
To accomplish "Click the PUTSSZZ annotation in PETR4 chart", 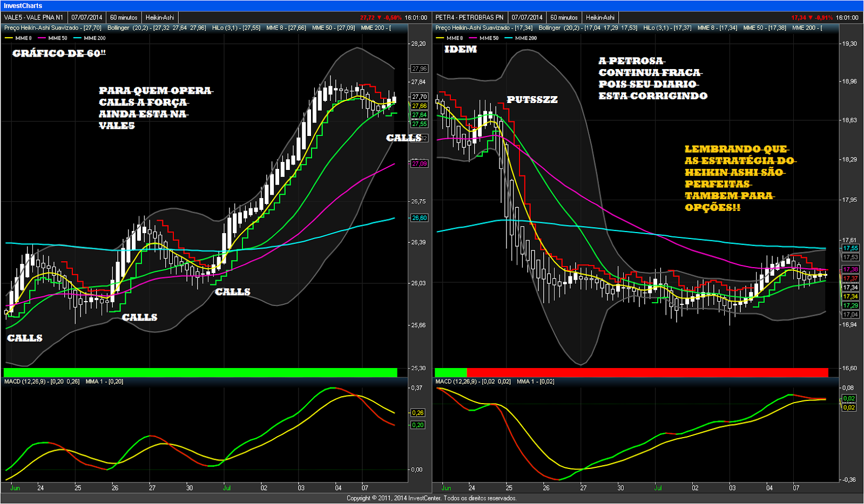I will 532,100.
